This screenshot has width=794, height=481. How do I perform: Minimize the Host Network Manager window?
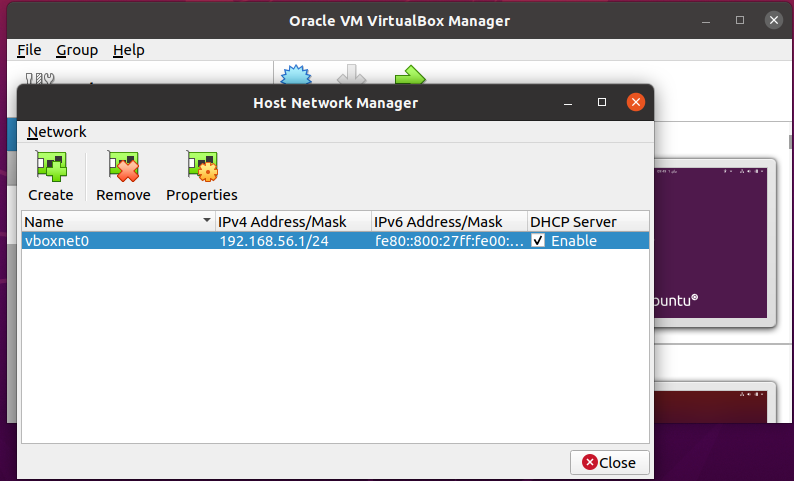pos(568,103)
